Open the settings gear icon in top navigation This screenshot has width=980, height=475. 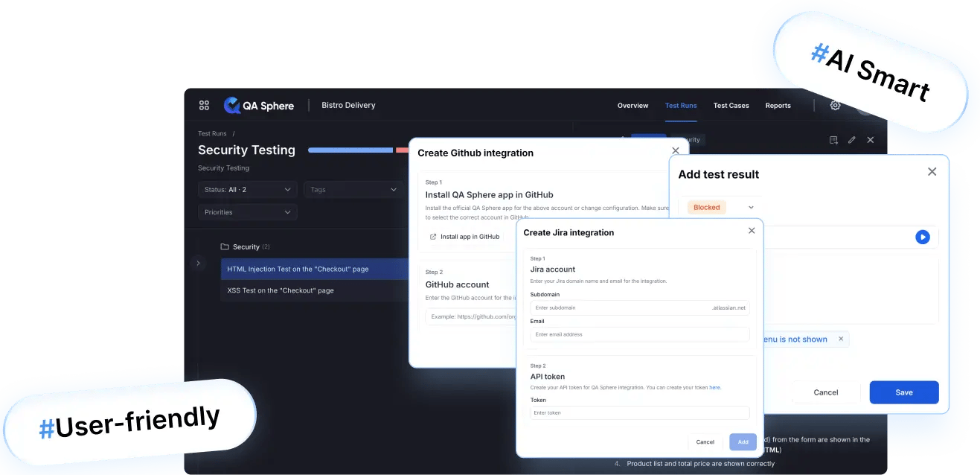coord(835,106)
